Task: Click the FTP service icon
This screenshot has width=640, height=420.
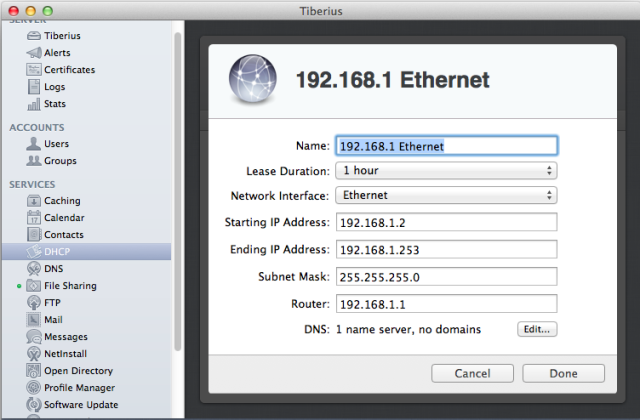Action: tap(33, 303)
